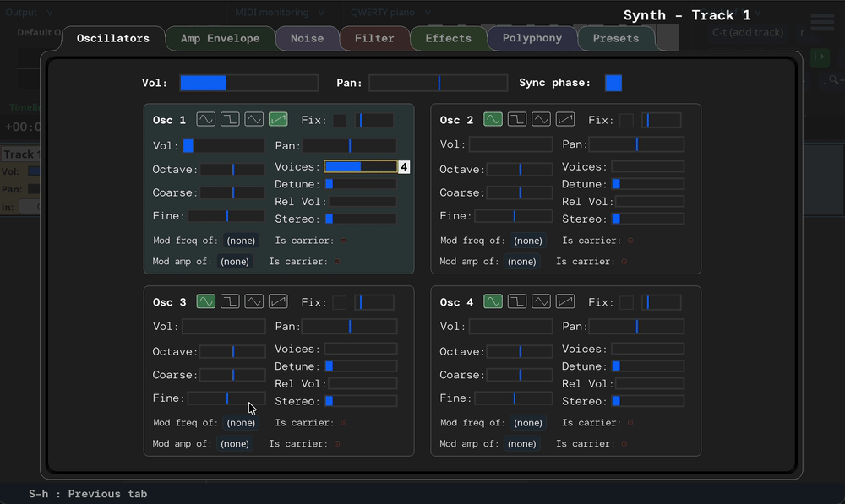Enable Fix checkbox on Osc 1
Image resolution: width=845 pixels, height=504 pixels.
(340, 121)
